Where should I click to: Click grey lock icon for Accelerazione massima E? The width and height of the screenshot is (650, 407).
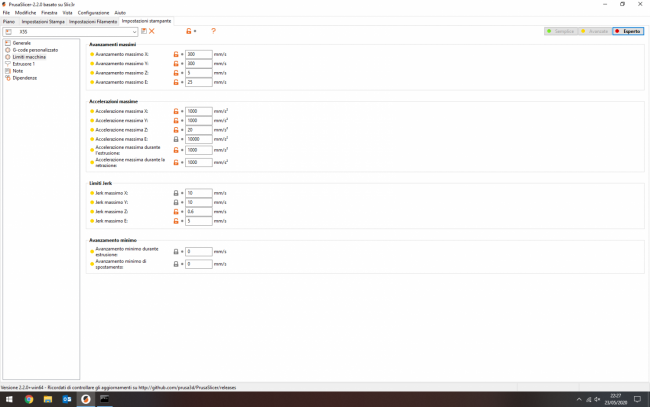176,139
